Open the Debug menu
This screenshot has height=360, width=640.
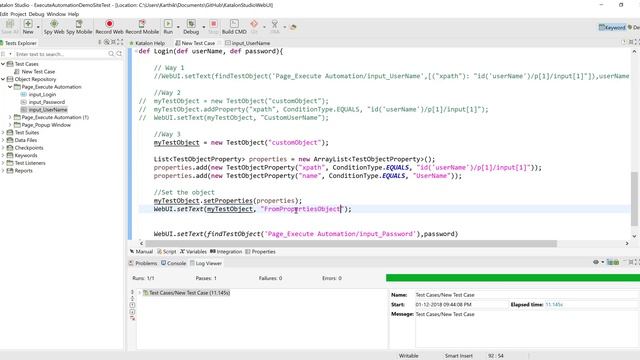[36, 14]
